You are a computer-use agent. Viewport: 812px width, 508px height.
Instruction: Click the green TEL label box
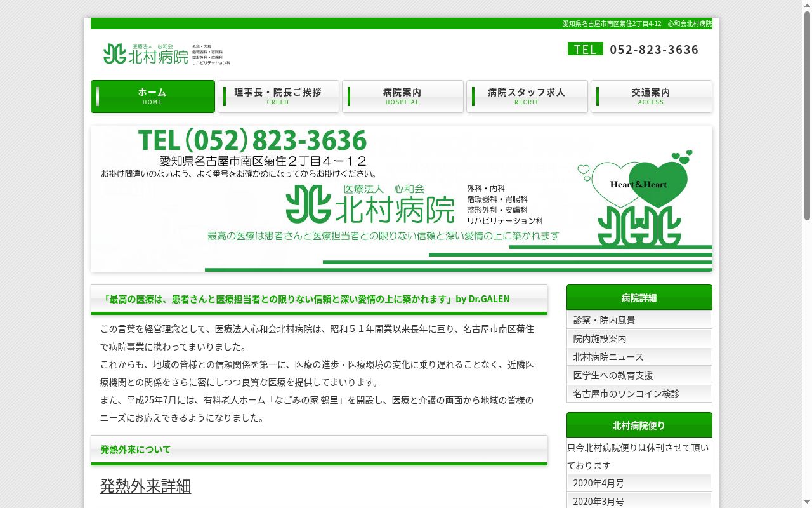point(585,49)
